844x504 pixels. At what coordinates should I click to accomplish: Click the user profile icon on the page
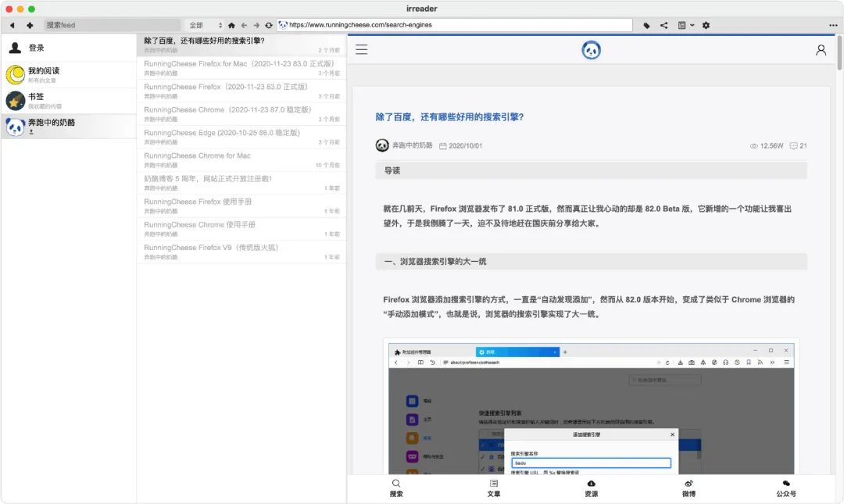[821, 50]
